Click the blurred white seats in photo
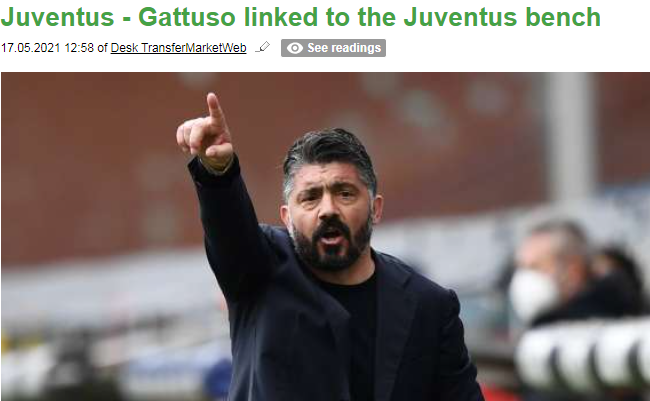Viewport: 650px width, 401px height. (x=585, y=357)
